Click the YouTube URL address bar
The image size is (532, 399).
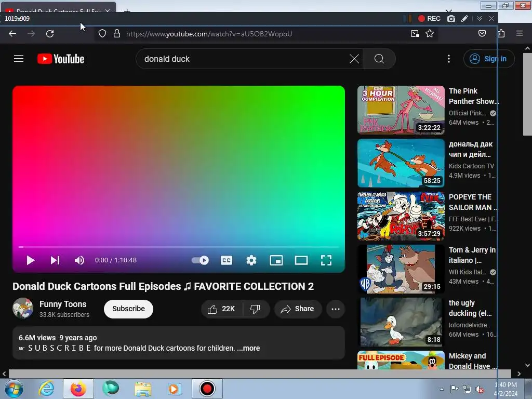(209, 34)
